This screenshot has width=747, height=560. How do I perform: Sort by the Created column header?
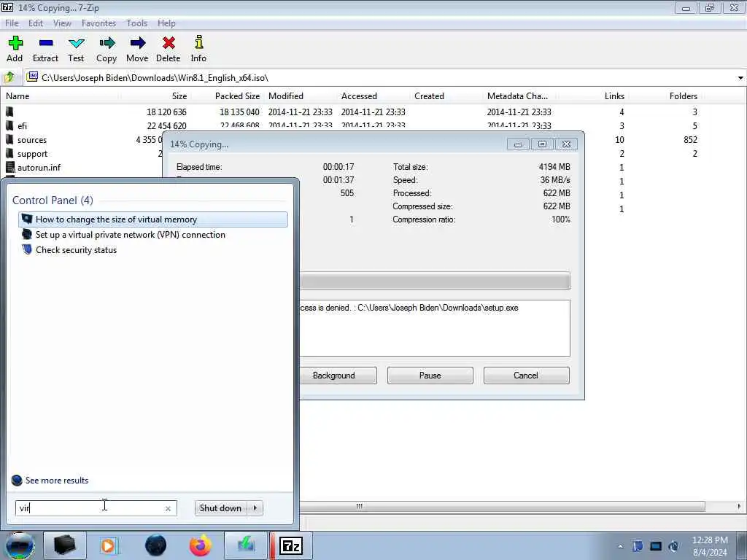point(429,96)
